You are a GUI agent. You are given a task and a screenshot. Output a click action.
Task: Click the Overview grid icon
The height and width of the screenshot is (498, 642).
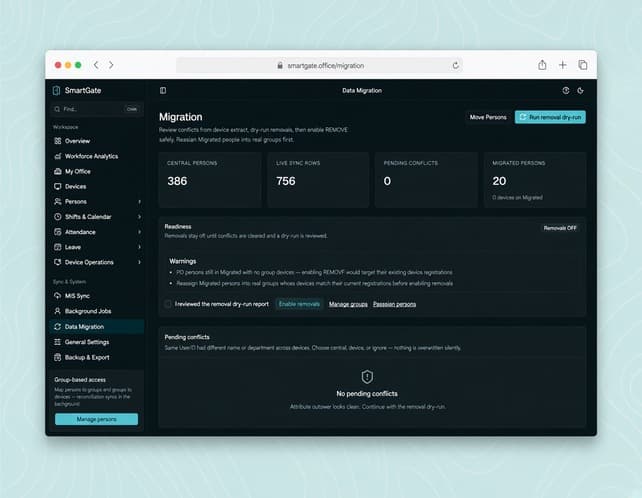[x=58, y=141]
